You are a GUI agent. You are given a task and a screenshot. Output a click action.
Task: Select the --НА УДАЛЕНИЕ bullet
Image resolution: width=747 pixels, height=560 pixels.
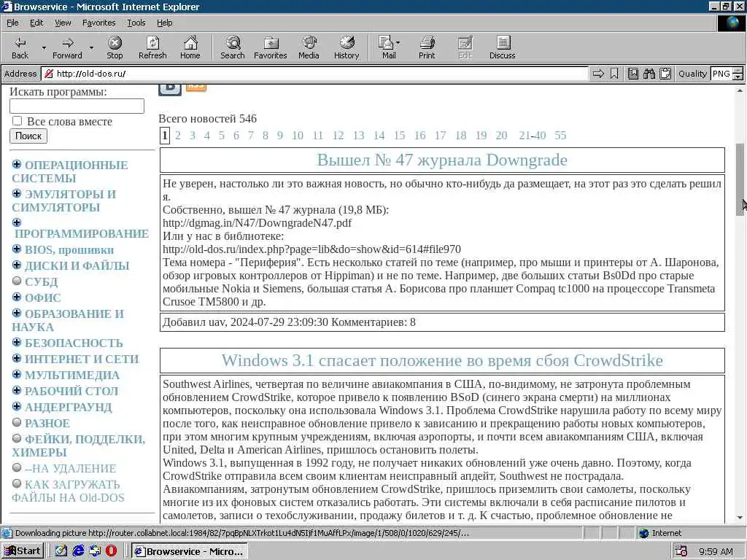tap(17, 467)
